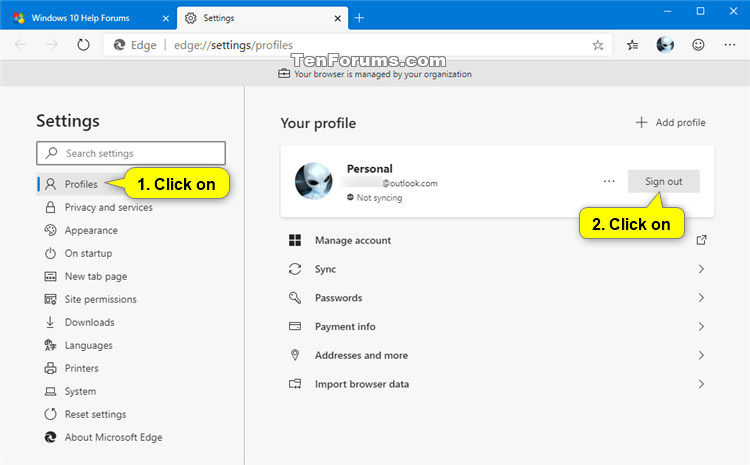
Task: Click the browser back arrow
Action: click(x=21, y=45)
